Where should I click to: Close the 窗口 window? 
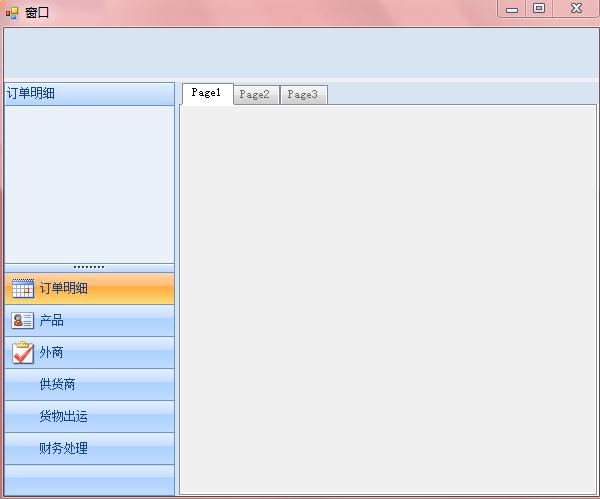pos(576,8)
